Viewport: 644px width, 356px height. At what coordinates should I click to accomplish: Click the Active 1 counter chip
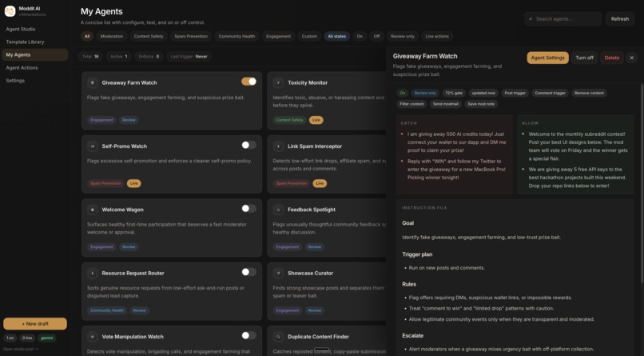119,56
